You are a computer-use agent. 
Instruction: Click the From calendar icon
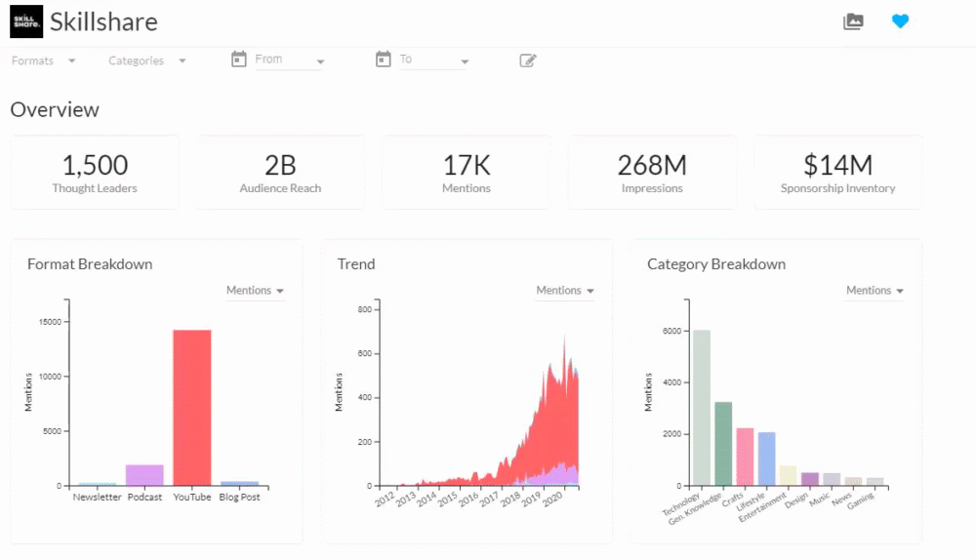(239, 60)
